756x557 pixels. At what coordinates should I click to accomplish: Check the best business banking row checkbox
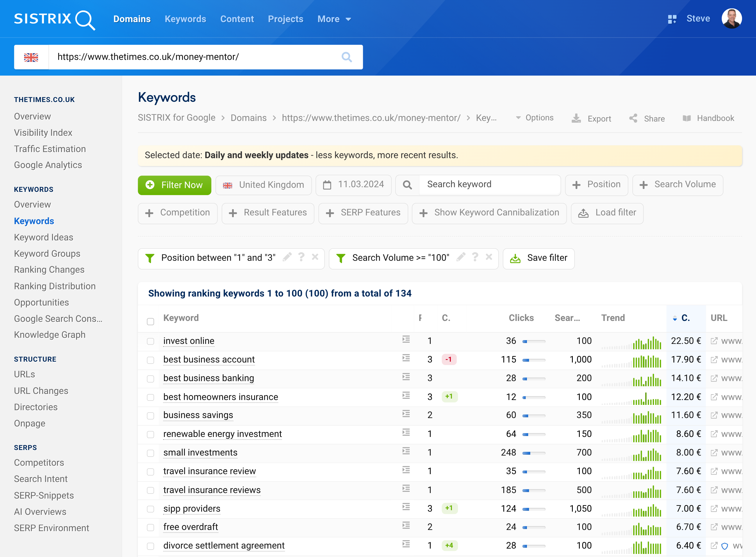point(150,379)
